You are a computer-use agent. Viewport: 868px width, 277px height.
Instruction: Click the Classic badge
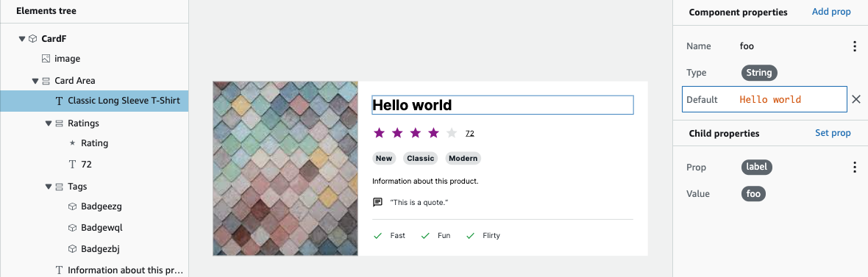click(x=421, y=158)
